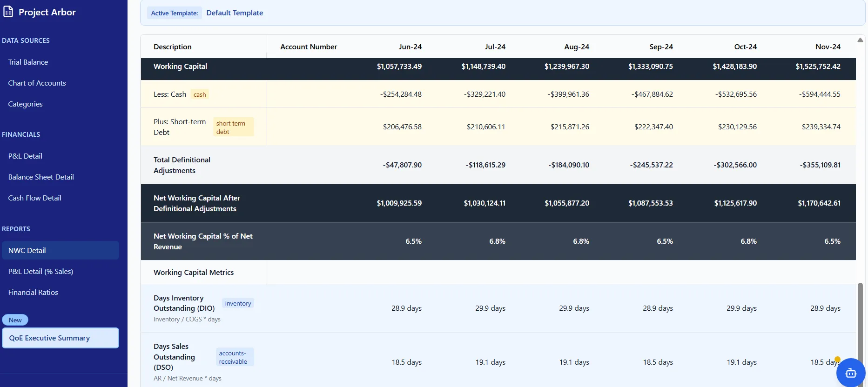The width and height of the screenshot is (868, 387).
Task: Click the $1,009,925.59 net working capital value
Action: 399,203
